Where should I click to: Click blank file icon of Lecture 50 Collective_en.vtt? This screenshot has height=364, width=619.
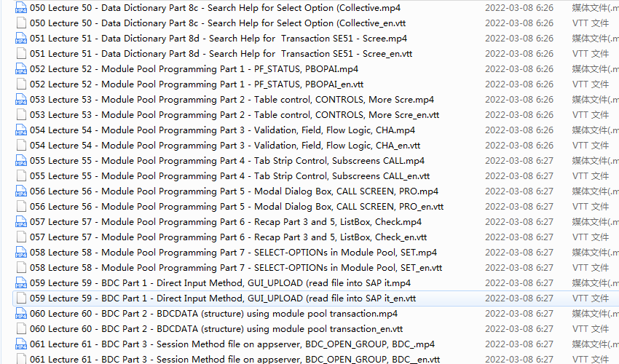[x=21, y=23]
